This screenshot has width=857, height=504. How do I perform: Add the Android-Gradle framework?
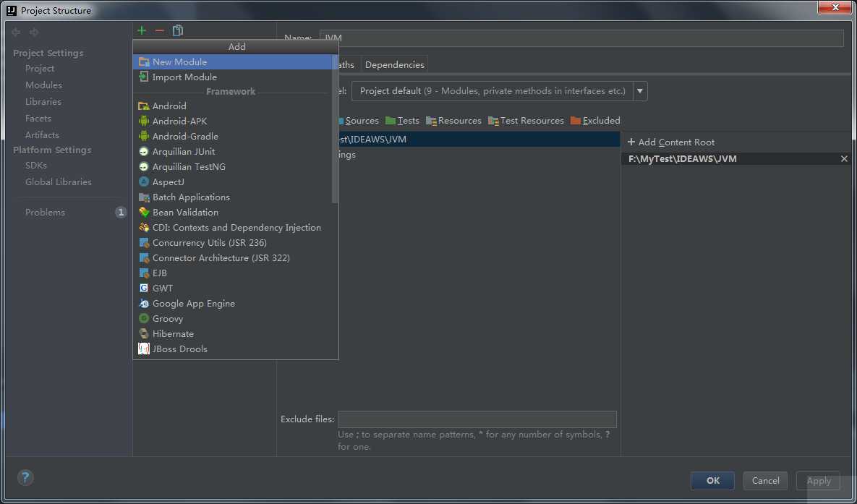[x=232, y=136]
